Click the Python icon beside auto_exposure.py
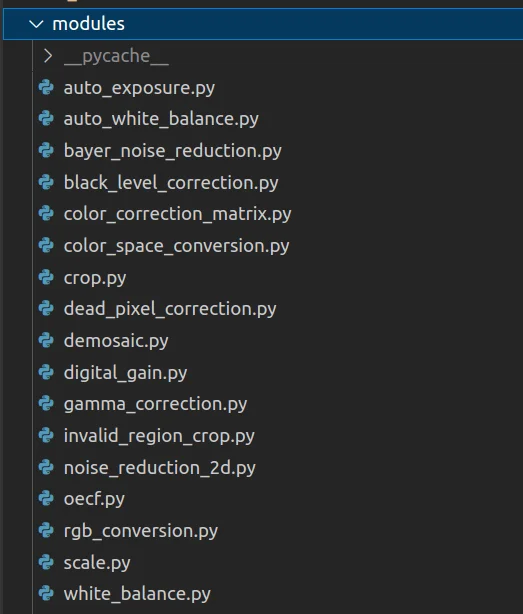The width and height of the screenshot is (523, 614). tap(46, 87)
